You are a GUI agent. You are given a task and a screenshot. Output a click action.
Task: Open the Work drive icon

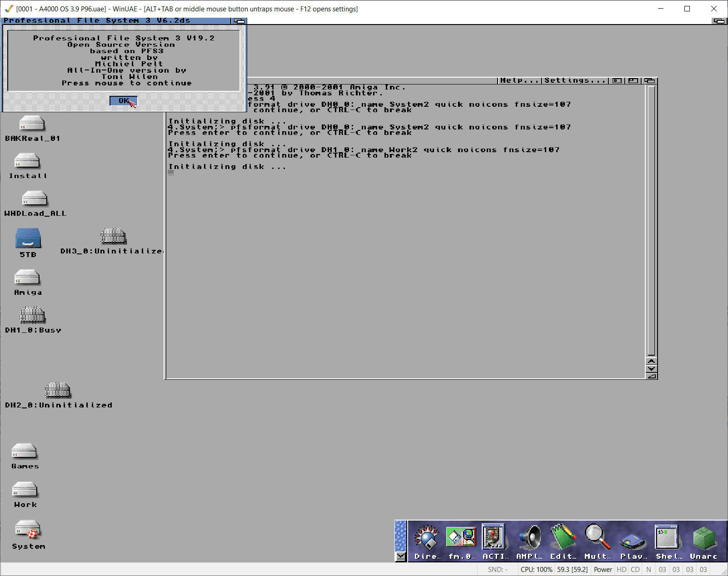[25, 490]
